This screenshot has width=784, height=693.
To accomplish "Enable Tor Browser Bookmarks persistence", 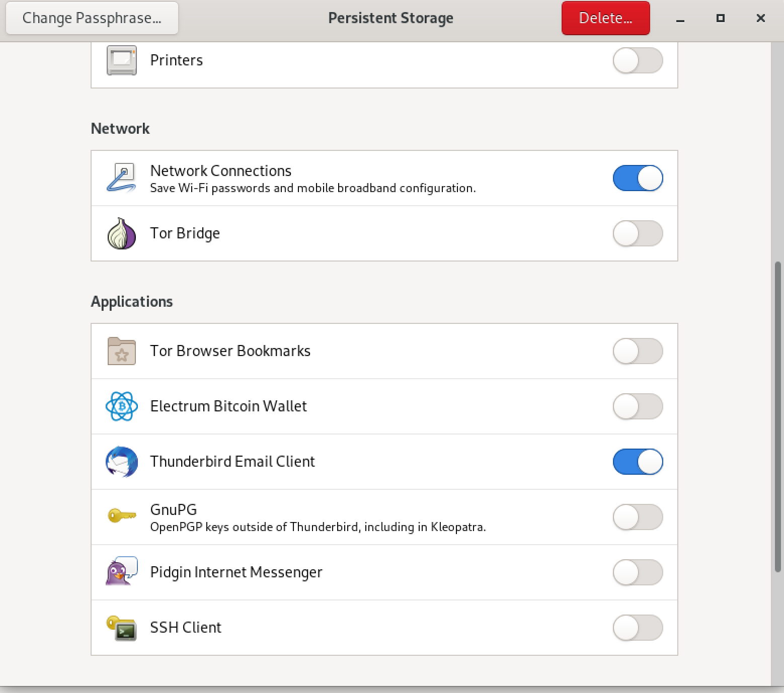I will pyautogui.click(x=638, y=352).
